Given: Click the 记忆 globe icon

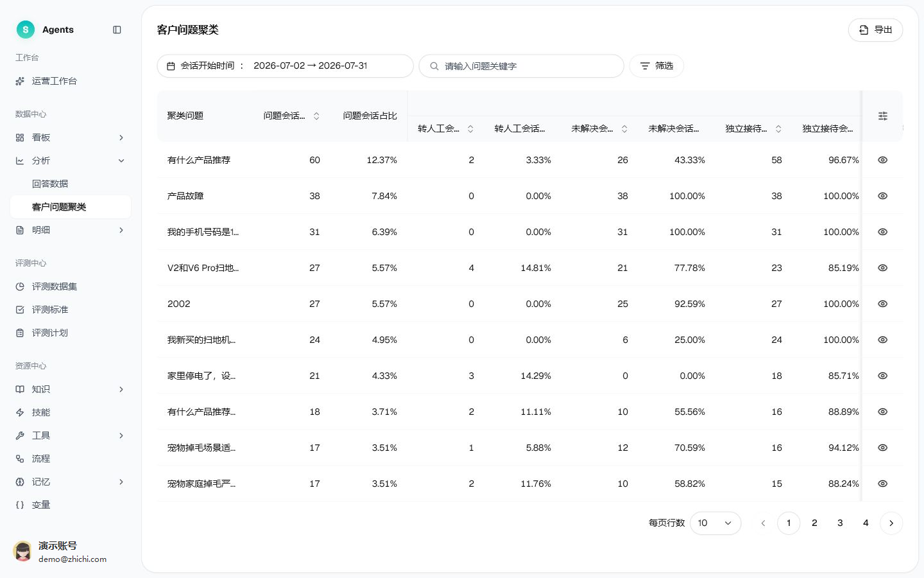Looking at the screenshot, I should pos(20,482).
